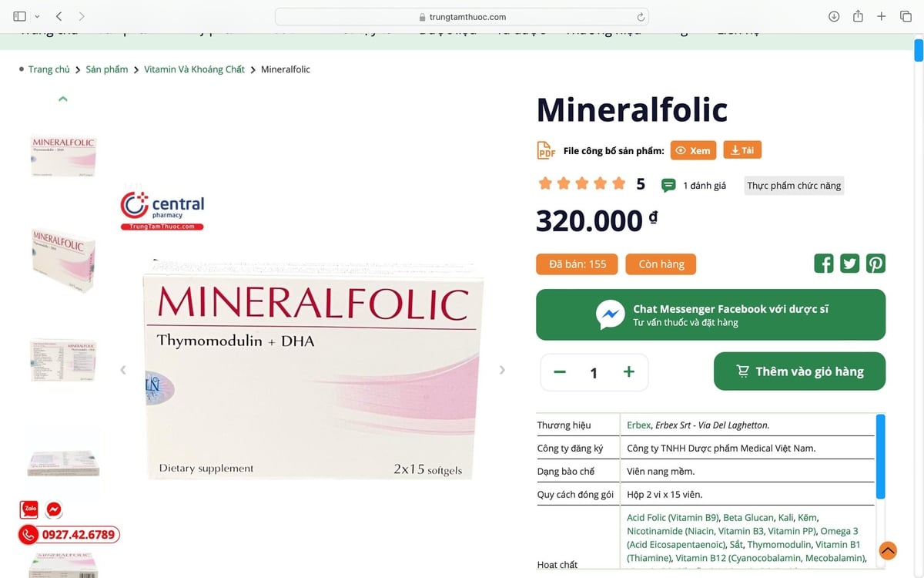The image size is (924, 578).
Task: Open Thymomodulin ingredient link
Action: pyautogui.click(x=778, y=545)
